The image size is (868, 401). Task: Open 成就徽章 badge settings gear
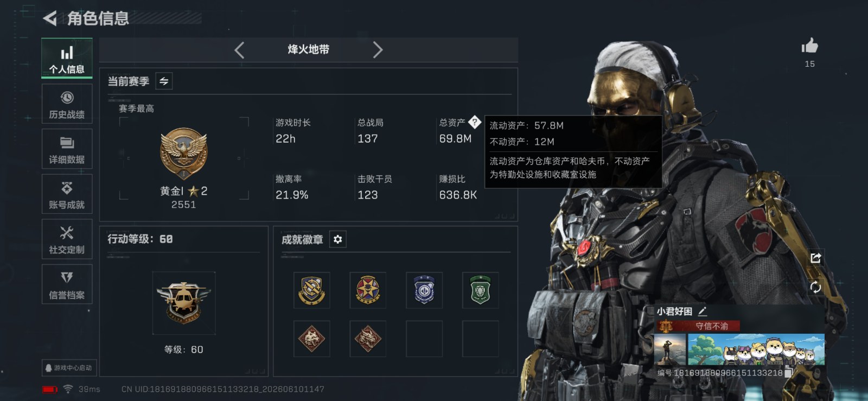click(337, 239)
